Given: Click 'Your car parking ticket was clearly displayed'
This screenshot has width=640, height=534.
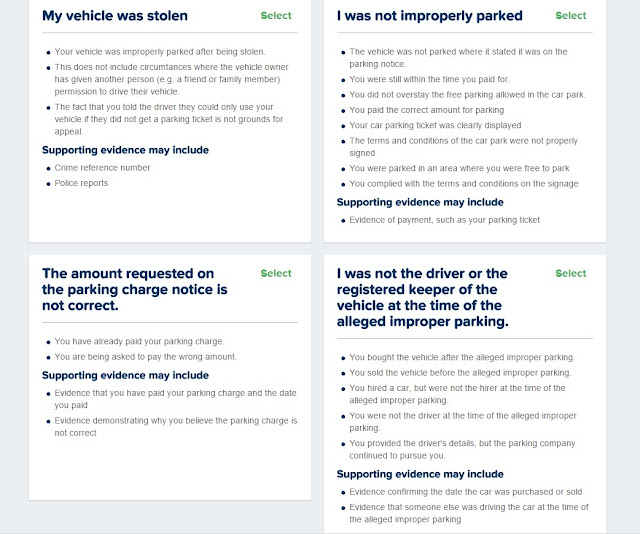Looking at the screenshot, I should (435, 125).
